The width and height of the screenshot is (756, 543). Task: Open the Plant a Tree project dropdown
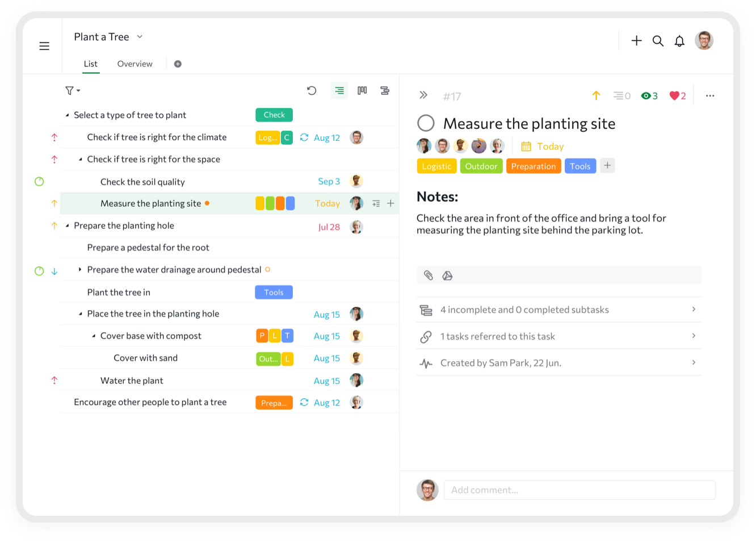(140, 37)
